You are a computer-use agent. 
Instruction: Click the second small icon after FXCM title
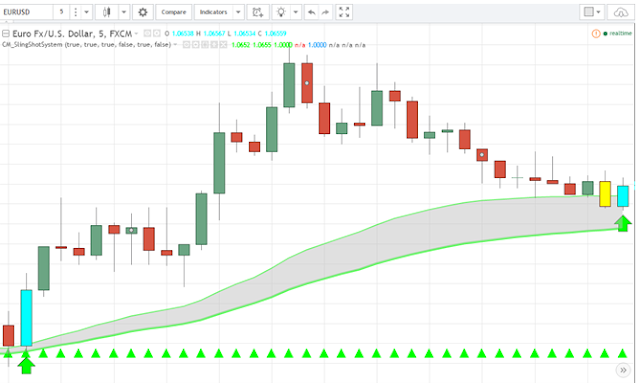point(156,33)
